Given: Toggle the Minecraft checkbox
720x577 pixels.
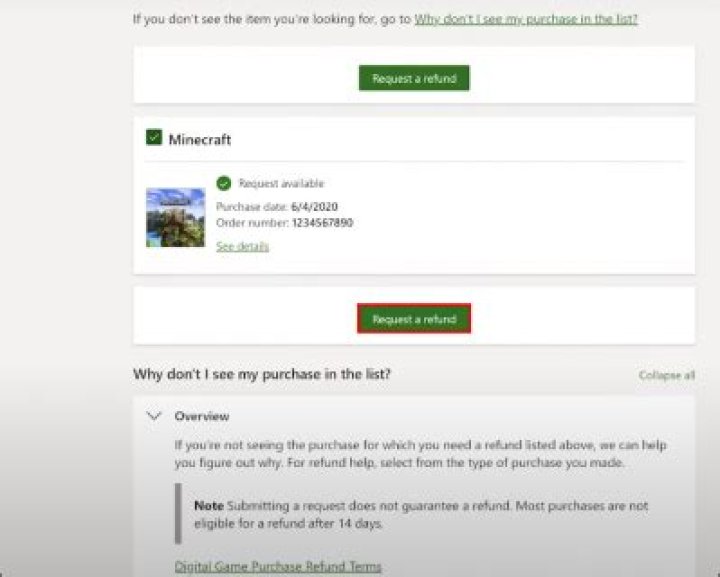Looking at the screenshot, I should [x=154, y=139].
